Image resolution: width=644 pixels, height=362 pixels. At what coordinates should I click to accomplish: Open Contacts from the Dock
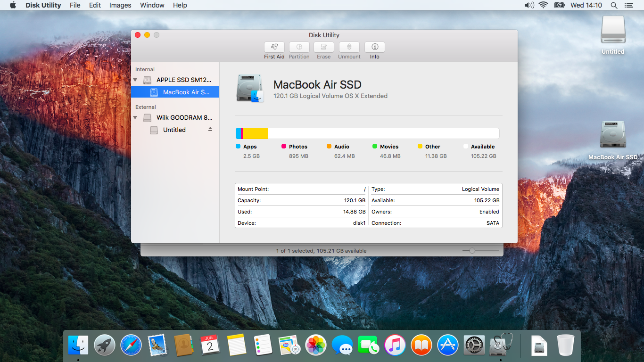point(184,345)
